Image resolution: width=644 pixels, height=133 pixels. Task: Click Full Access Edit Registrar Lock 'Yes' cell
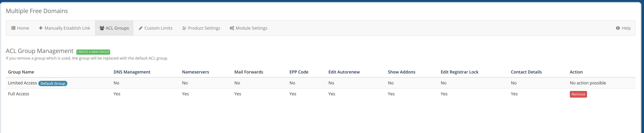coord(444,94)
